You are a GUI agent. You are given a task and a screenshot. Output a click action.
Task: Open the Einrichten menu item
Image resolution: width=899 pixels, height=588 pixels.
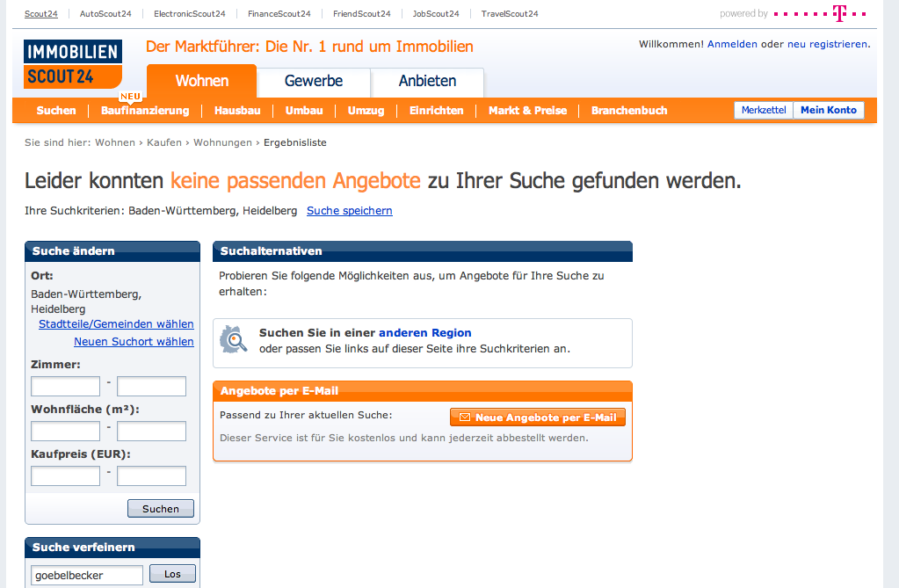436,111
